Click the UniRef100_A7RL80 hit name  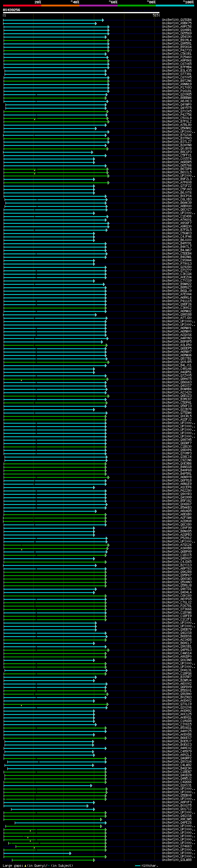point(177,125)
